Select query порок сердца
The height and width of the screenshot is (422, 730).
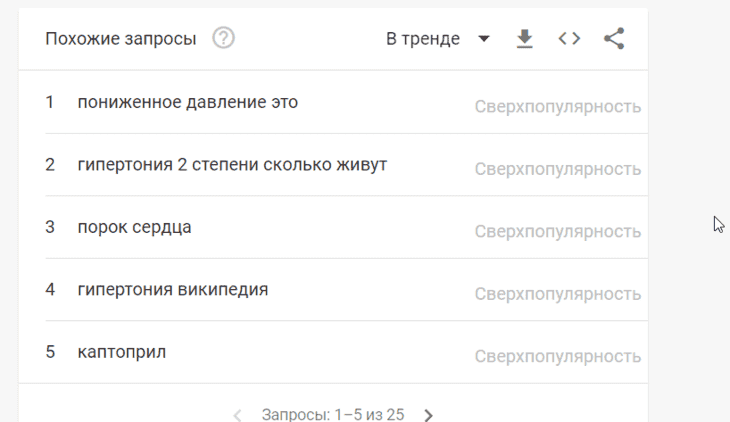(134, 227)
